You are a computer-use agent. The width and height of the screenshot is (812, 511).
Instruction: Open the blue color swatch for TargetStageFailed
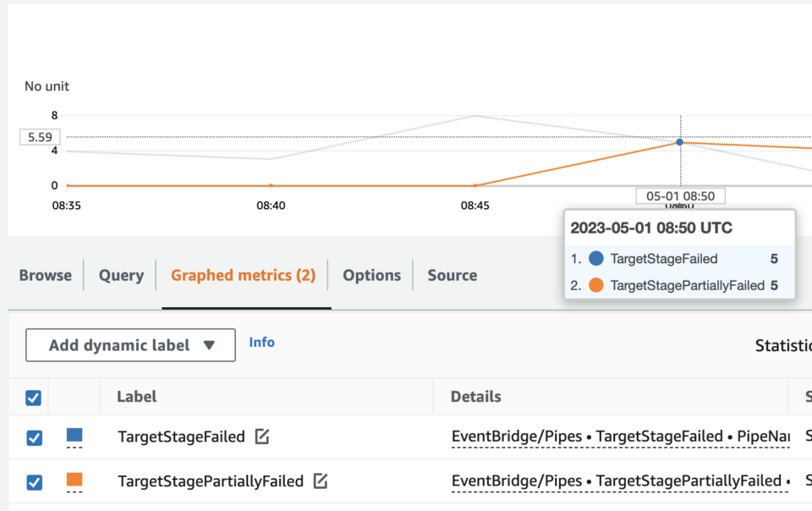click(74, 436)
